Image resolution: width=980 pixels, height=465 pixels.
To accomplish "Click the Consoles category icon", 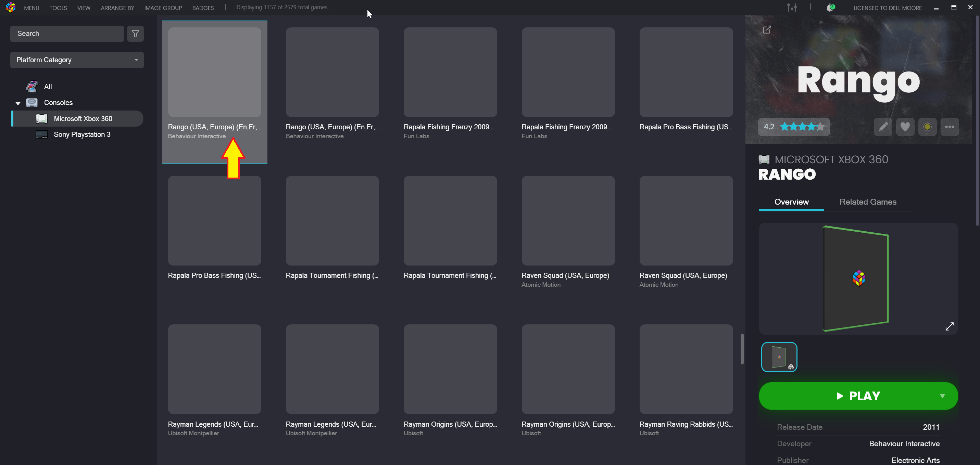I will point(32,103).
